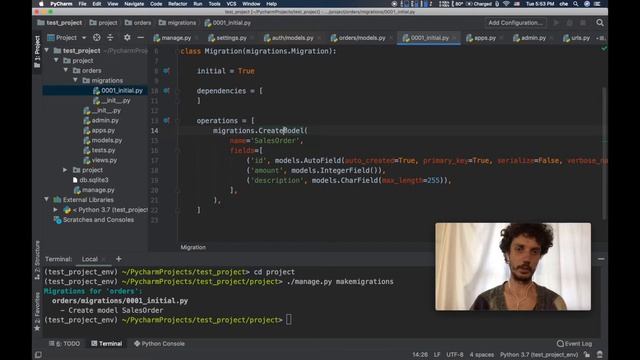The image size is (640, 360).
Task: Click the LF line separator status entry
Action: point(437,355)
